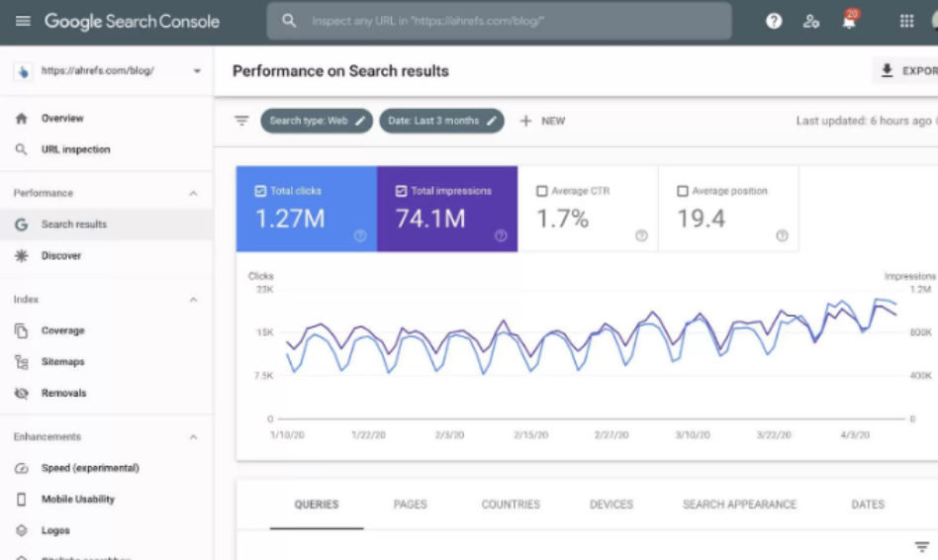The image size is (938, 560).
Task: Open Search results in sidebar
Action: (107, 225)
